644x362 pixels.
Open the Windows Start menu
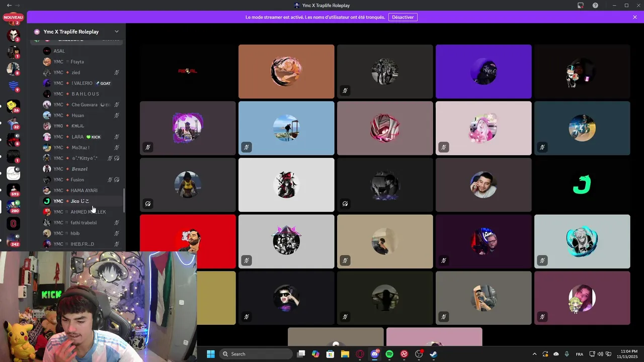(211, 354)
